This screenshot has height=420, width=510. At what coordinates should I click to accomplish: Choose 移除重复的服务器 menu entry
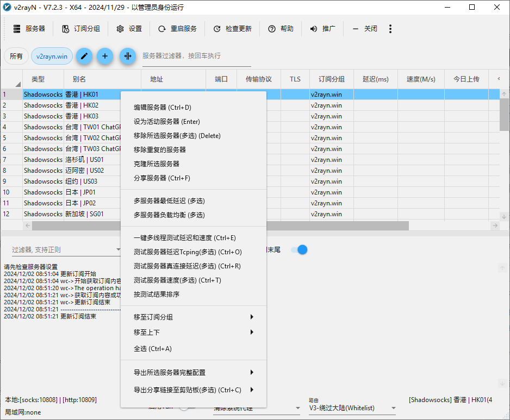pyautogui.click(x=193, y=149)
